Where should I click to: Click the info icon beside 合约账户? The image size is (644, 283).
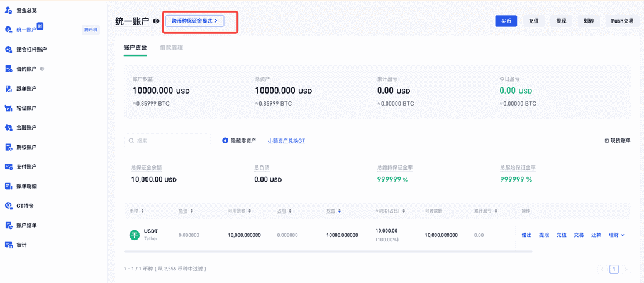pyautogui.click(x=42, y=69)
